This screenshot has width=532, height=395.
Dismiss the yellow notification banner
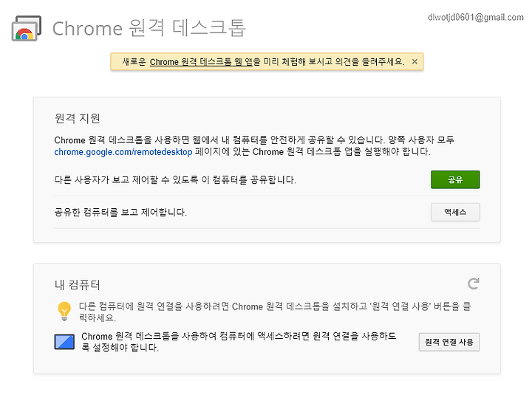click(415, 62)
